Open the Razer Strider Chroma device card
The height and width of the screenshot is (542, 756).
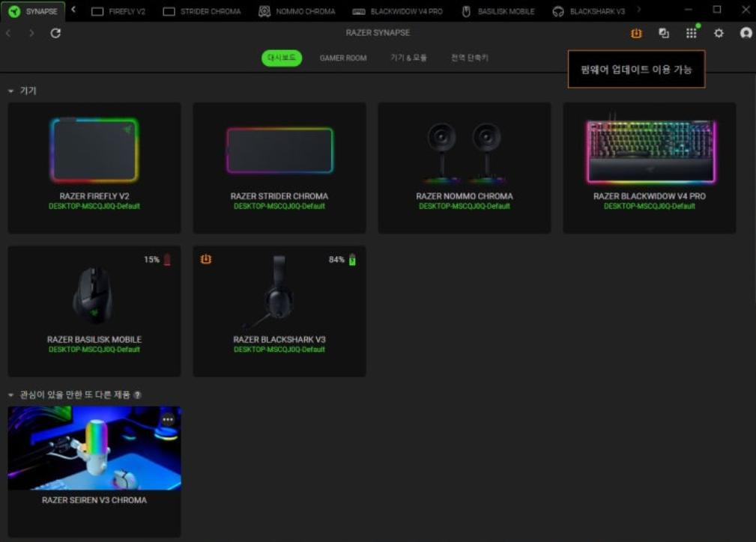[279, 168]
